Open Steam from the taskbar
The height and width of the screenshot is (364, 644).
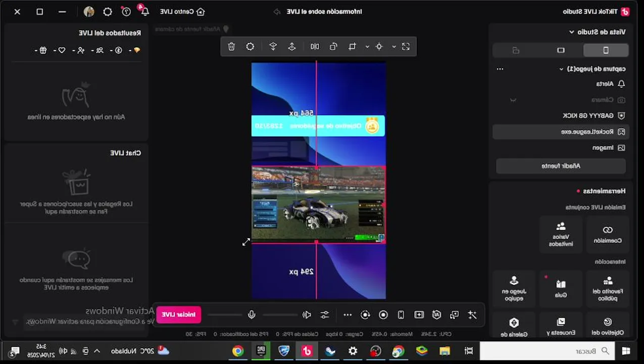(x=330, y=351)
